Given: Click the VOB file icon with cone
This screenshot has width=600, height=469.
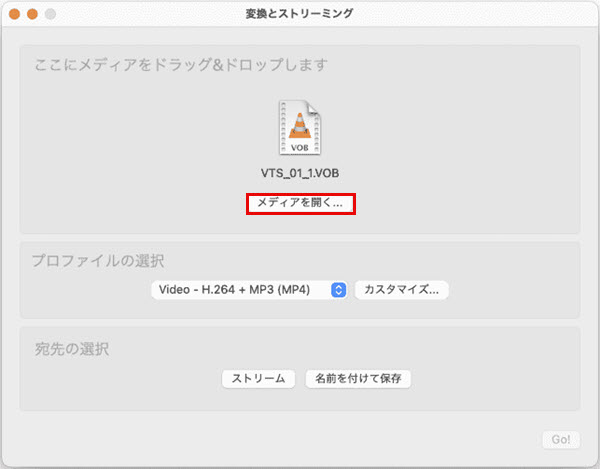Looking at the screenshot, I should [300, 127].
